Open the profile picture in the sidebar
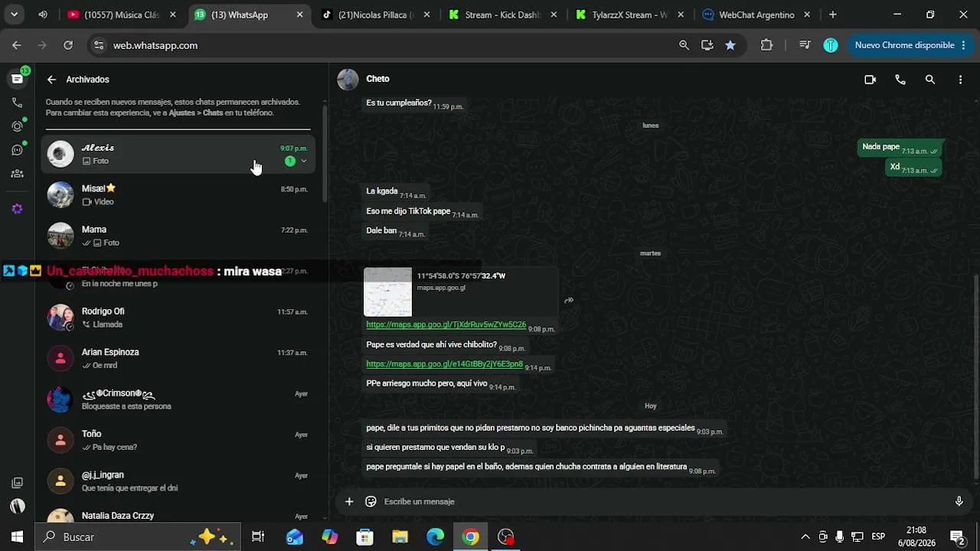 pyautogui.click(x=17, y=507)
